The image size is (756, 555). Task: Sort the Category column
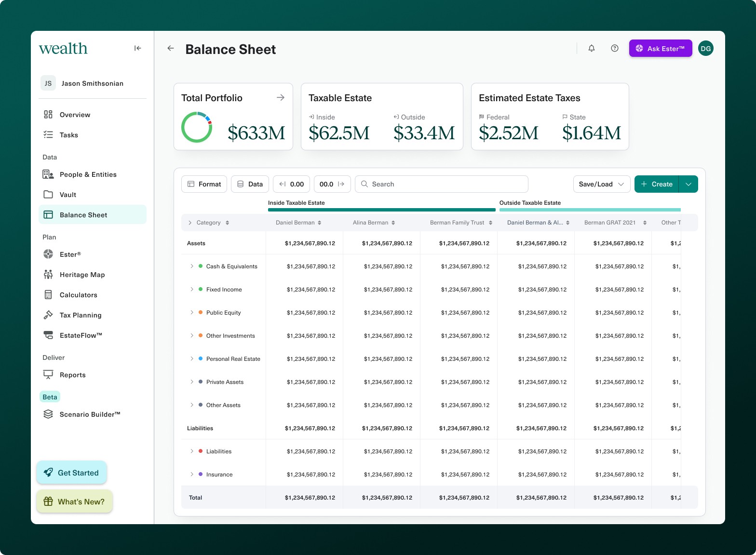pyautogui.click(x=227, y=223)
